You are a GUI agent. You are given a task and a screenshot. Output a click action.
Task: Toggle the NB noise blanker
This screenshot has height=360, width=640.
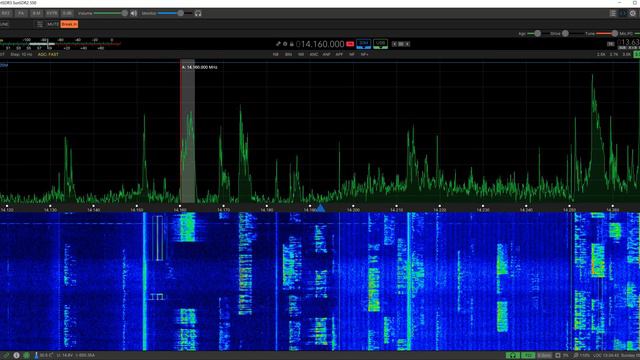click(276, 54)
